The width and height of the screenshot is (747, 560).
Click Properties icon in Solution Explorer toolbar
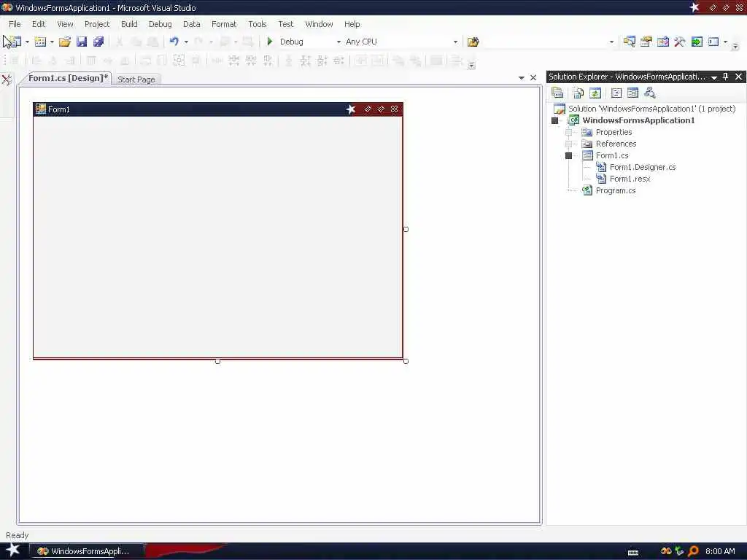click(557, 93)
